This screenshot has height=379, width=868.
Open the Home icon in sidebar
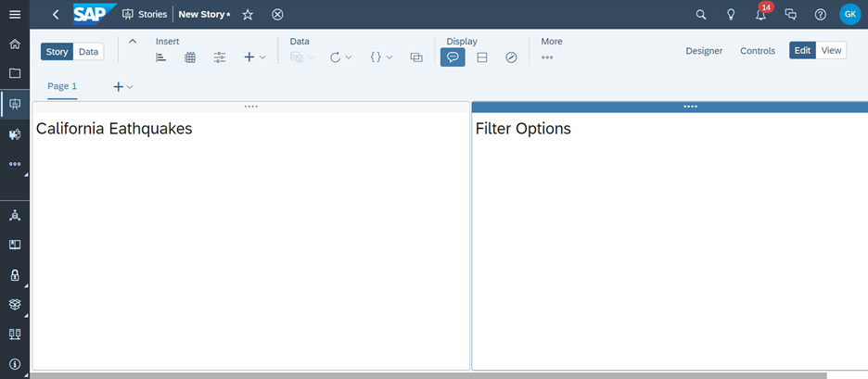(14, 44)
